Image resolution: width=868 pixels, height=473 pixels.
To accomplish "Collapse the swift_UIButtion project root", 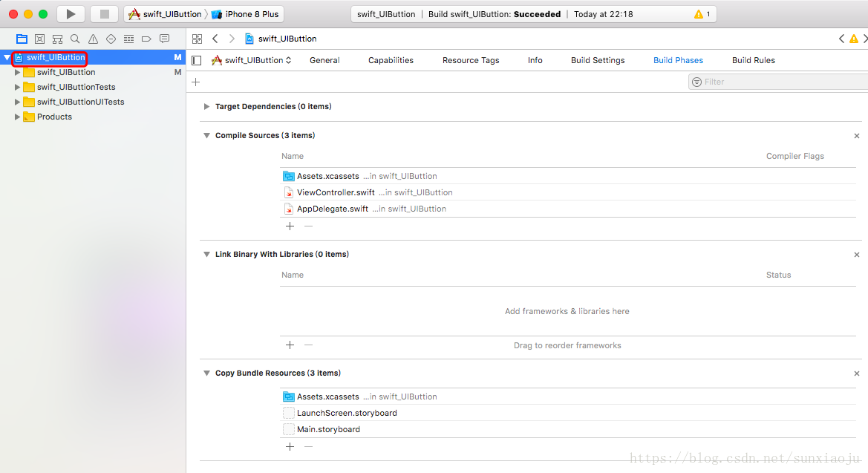I will click(x=7, y=58).
